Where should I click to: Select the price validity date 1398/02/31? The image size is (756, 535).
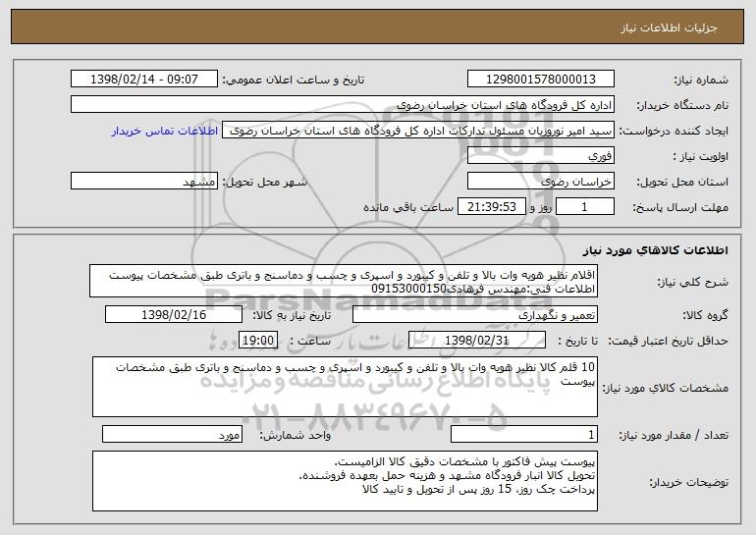click(x=477, y=341)
